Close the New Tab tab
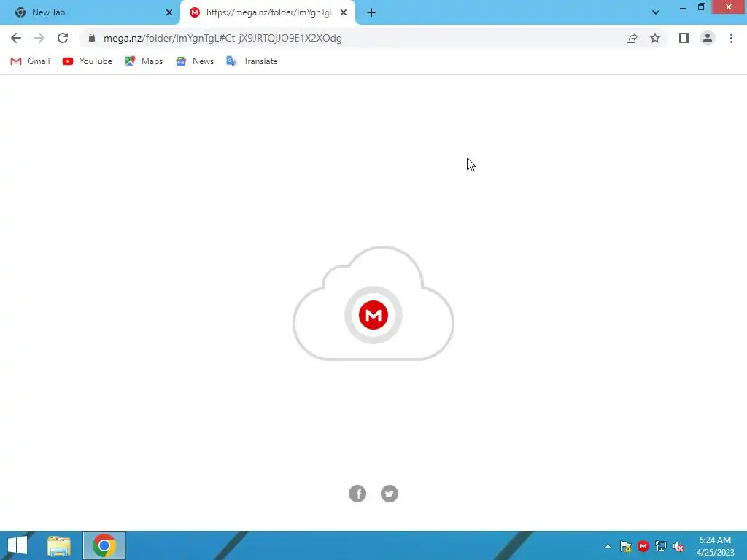 [169, 12]
